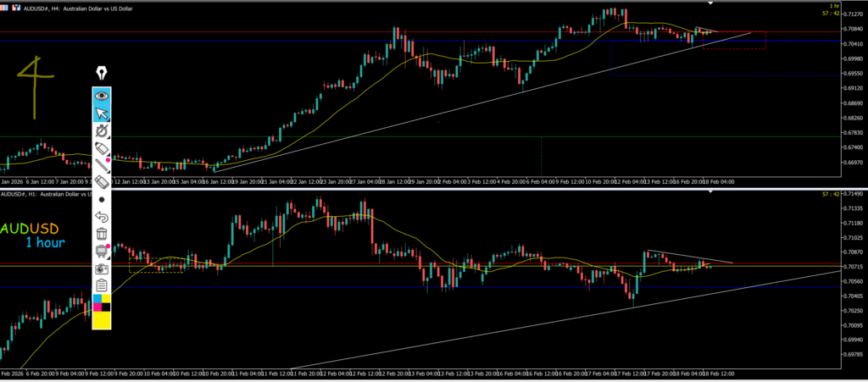This screenshot has height=382, width=868.
Task: Pick the magenta color swatch
Action: coord(97,307)
